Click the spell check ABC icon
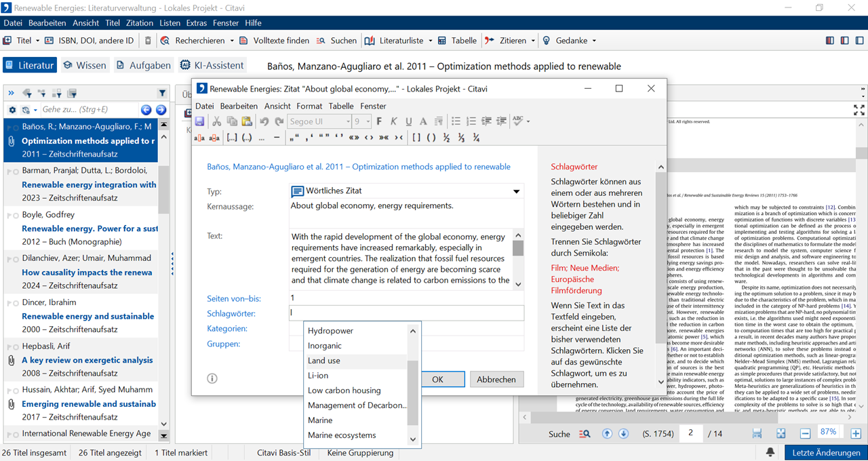The image size is (868, 461). click(x=518, y=121)
